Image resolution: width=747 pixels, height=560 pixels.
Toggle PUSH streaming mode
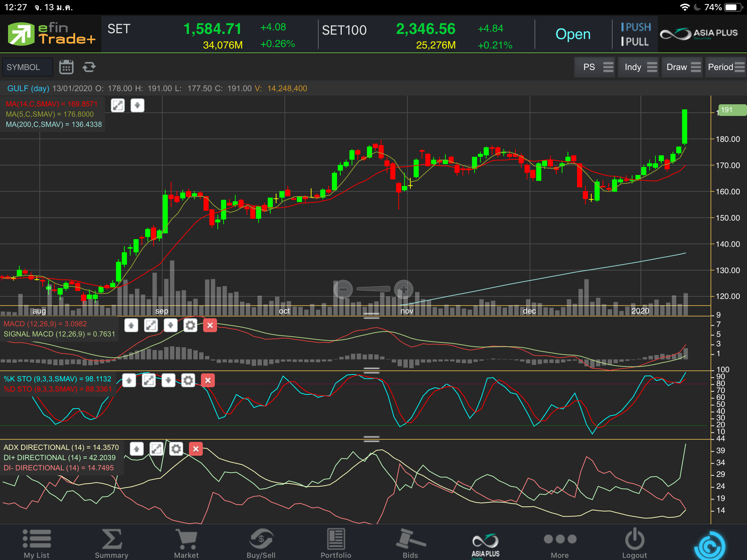[636, 27]
